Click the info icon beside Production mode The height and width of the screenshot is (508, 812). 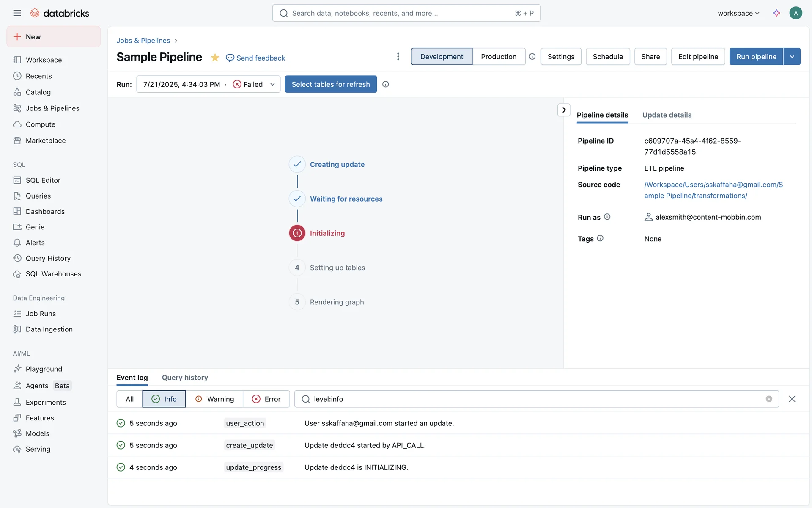(532, 57)
